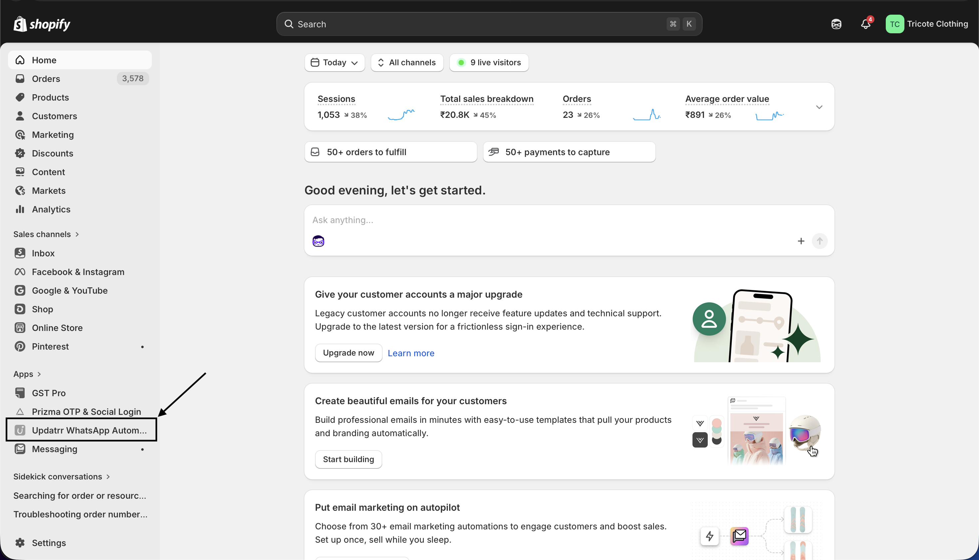
Task: Click the Sidekick avatar under Ask anything
Action: point(318,241)
